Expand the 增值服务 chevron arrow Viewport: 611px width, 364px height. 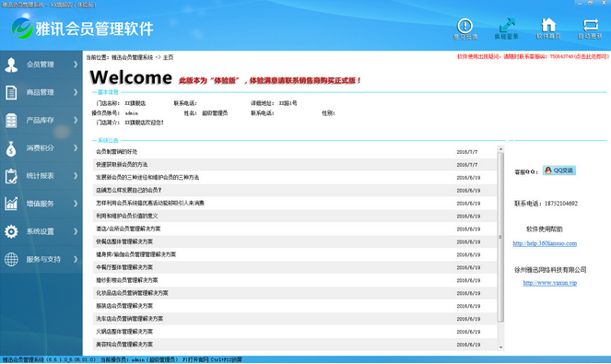76,204
